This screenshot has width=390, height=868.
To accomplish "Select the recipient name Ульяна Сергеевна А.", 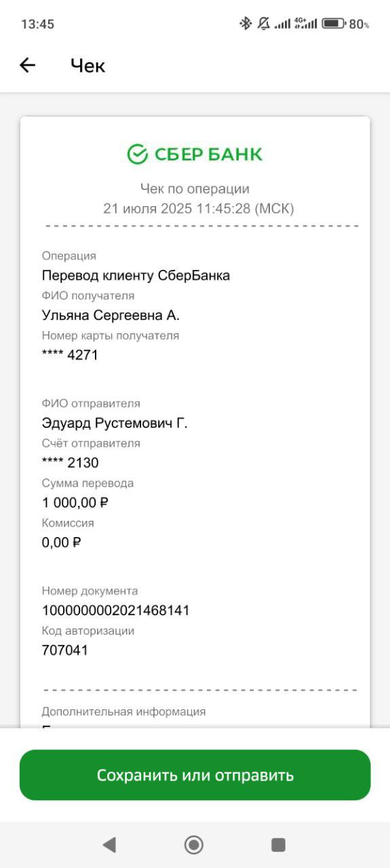I will coord(111,315).
